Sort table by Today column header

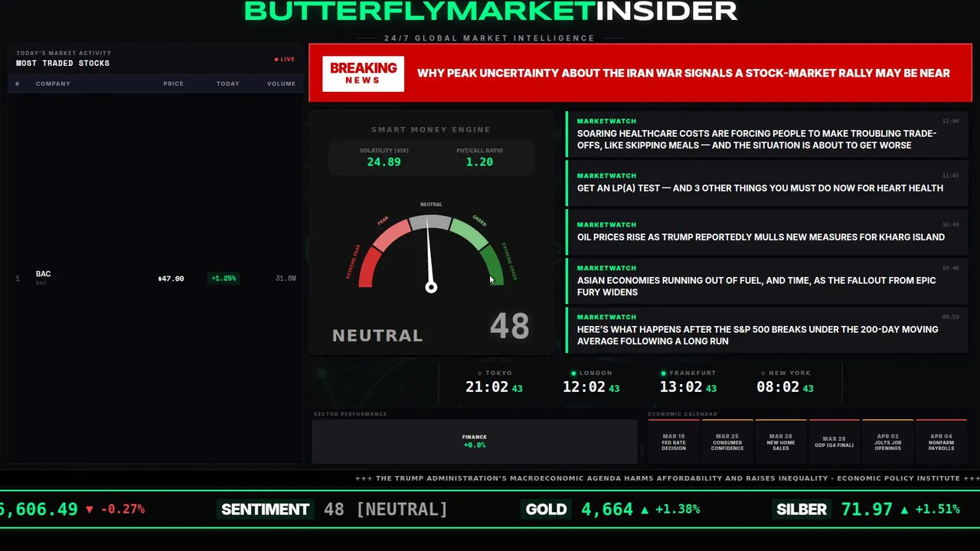(x=227, y=83)
